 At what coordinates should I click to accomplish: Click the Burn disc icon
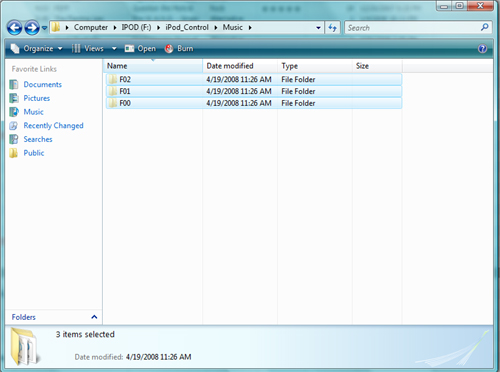click(x=169, y=49)
